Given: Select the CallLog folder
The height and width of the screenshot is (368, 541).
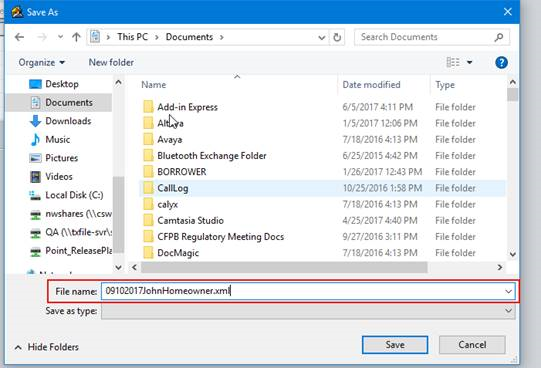Looking at the screenshot, I should (173, 188).
